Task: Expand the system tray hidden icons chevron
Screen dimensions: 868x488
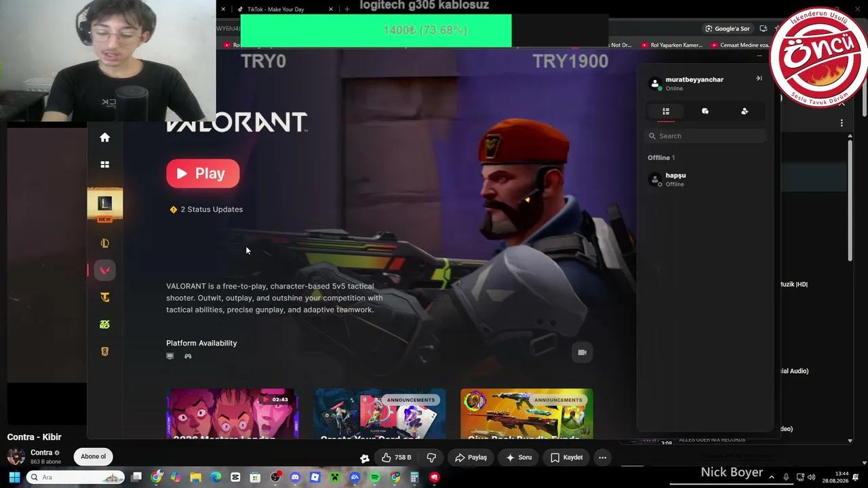Action: [771, 477]
